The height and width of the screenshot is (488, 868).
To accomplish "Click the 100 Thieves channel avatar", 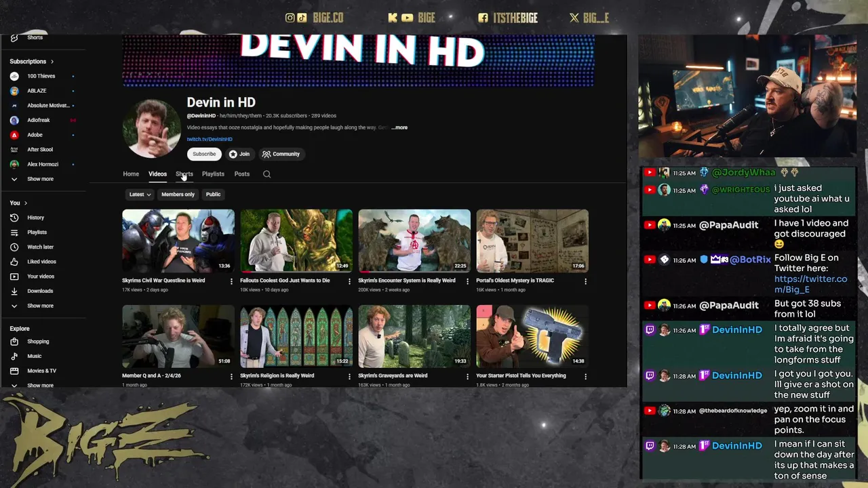I will [x=14, y=76].
